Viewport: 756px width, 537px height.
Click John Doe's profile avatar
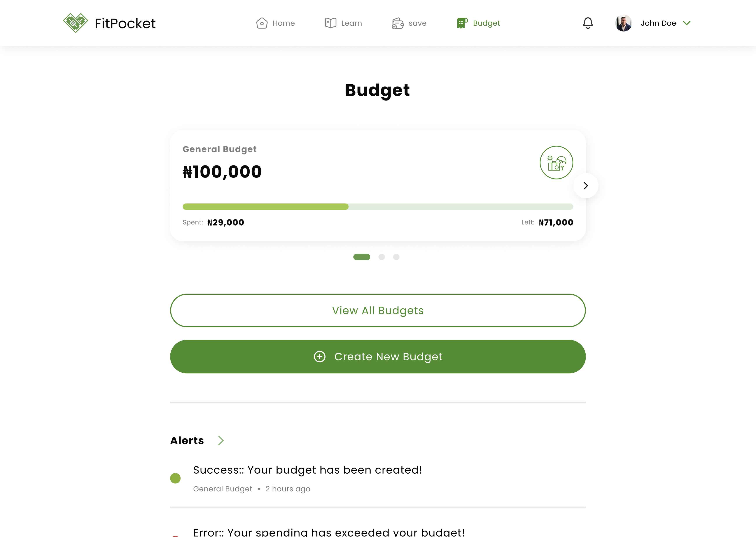pyautogui.click(x=623, y=23)
